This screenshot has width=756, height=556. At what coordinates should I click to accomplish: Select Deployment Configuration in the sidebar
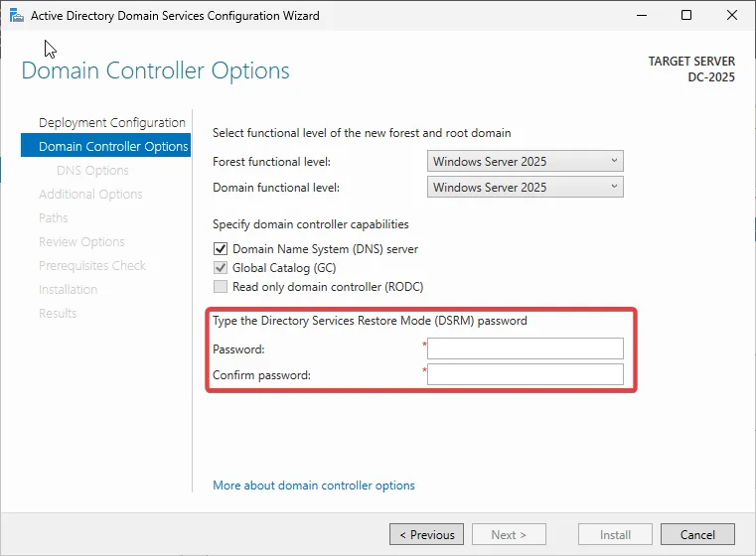coord(112,122)
